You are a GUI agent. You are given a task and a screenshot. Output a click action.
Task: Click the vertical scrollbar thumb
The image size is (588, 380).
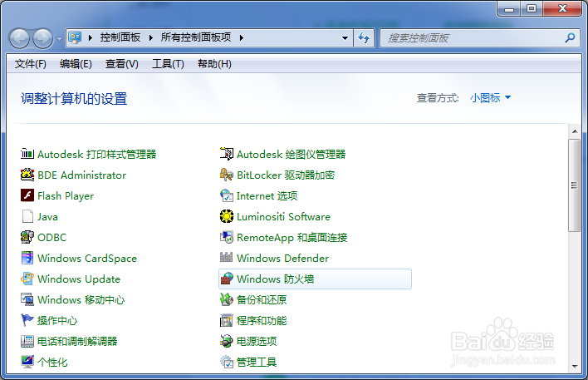[574, 185]
